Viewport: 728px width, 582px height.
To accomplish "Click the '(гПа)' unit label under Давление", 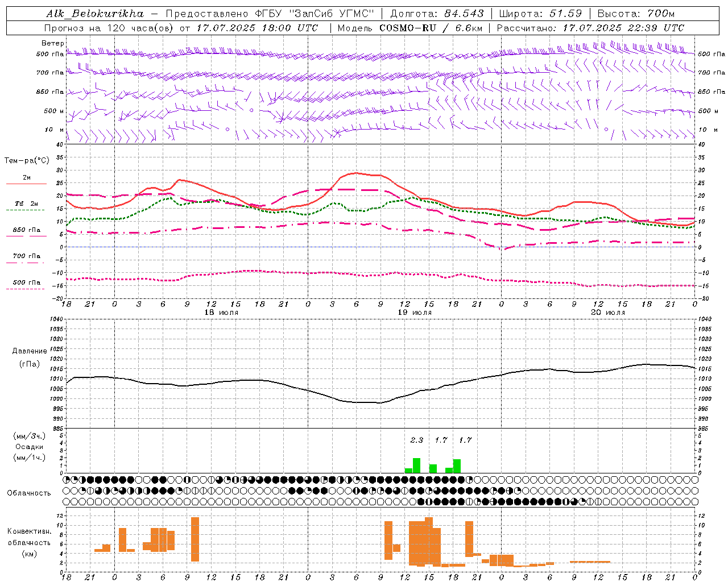I will coord(30,364).
